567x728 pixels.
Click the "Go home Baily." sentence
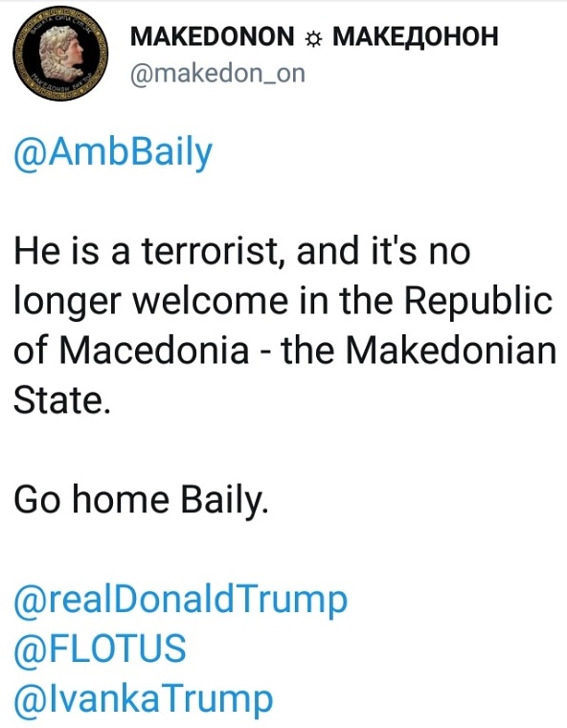click(141, 502)
